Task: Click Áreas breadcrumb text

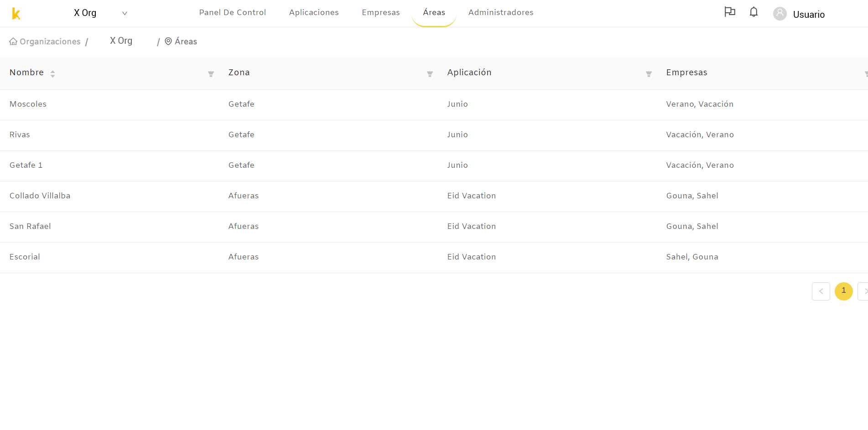Action: click(186, 41)
